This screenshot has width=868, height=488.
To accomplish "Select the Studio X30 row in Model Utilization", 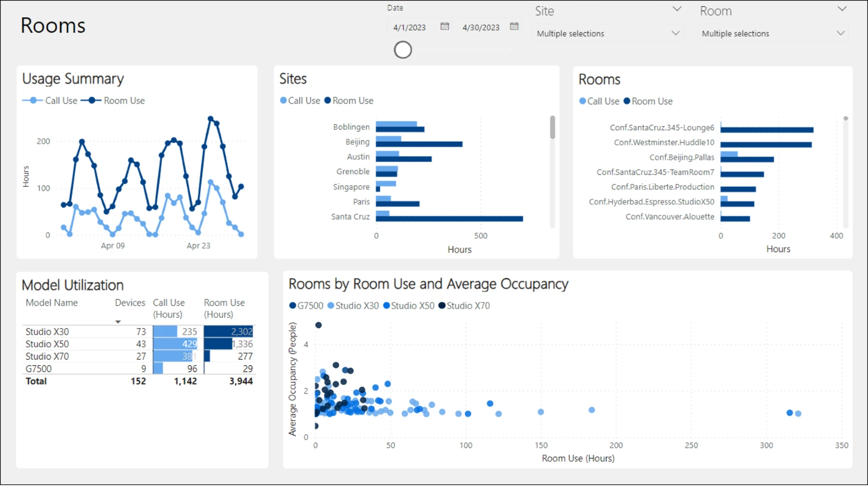I will coord(47,332).
